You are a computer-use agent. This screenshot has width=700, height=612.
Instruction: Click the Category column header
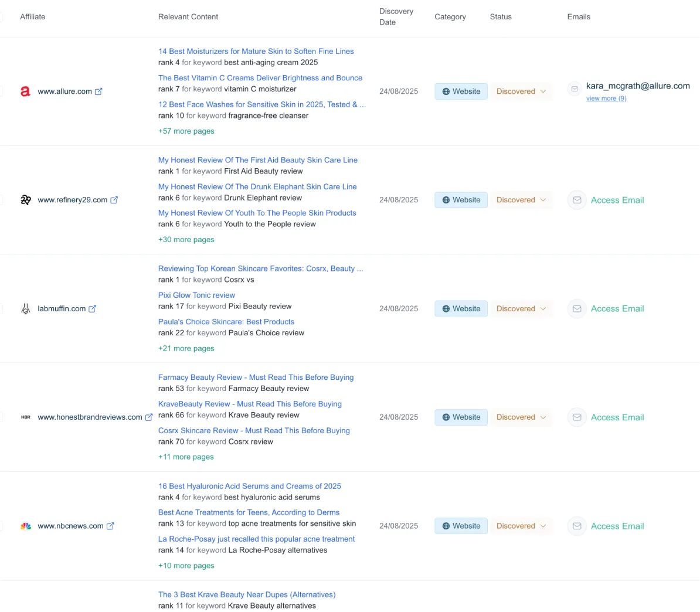point(450,16)
